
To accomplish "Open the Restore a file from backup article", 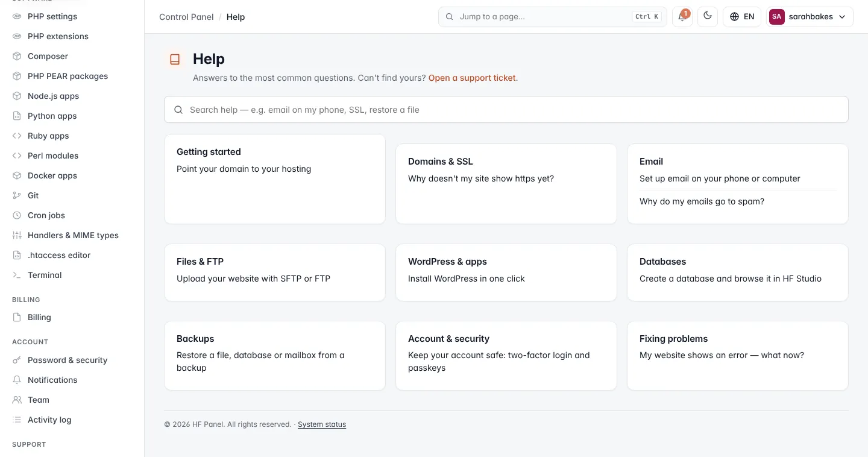I will coord(260,362).
